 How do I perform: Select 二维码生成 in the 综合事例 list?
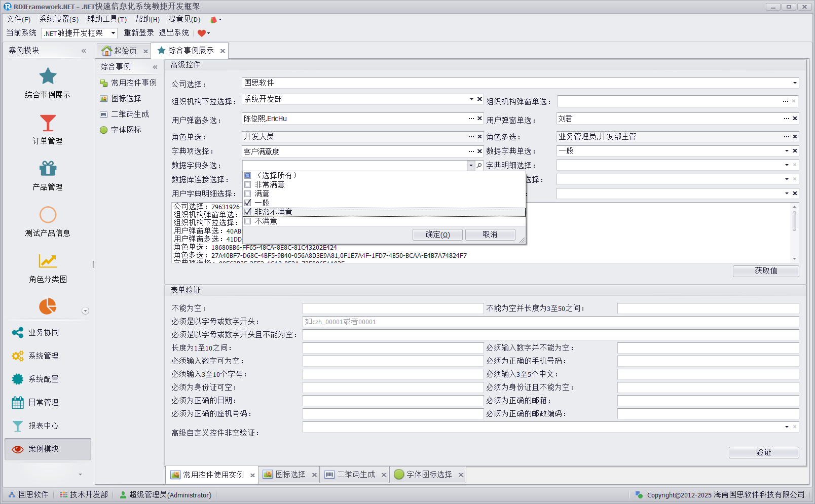130,114
